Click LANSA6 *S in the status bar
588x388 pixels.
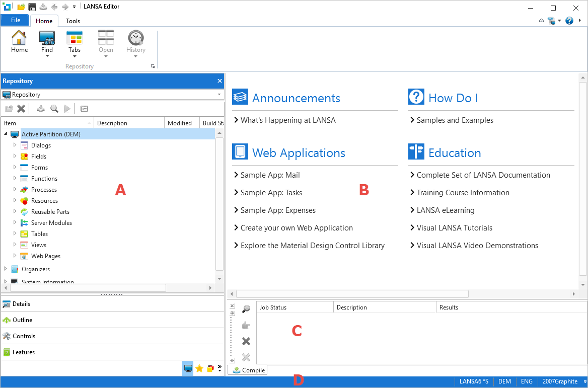[x=474, y=381]
